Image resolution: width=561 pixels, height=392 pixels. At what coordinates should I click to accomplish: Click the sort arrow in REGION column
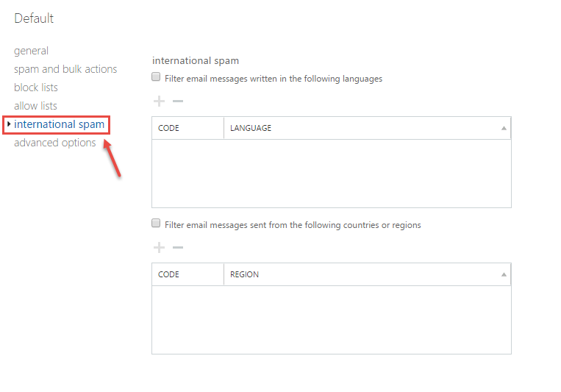[x=504, y=274]
